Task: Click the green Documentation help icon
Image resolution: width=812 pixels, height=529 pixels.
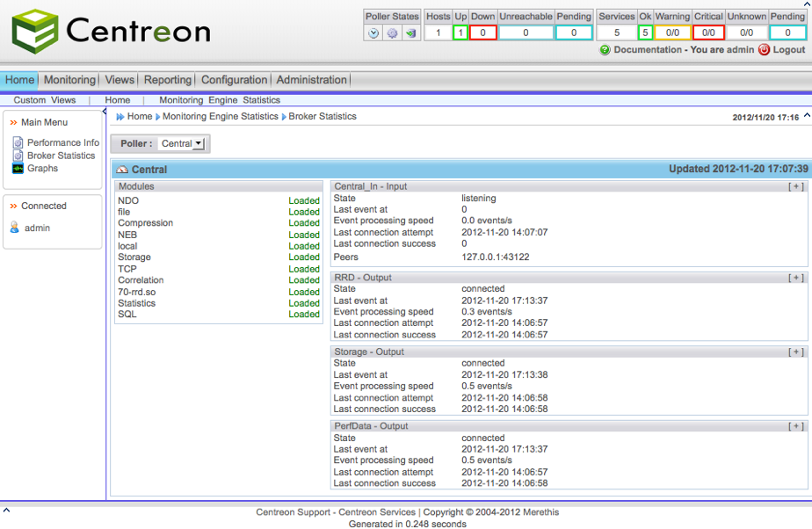Action: 605,50
